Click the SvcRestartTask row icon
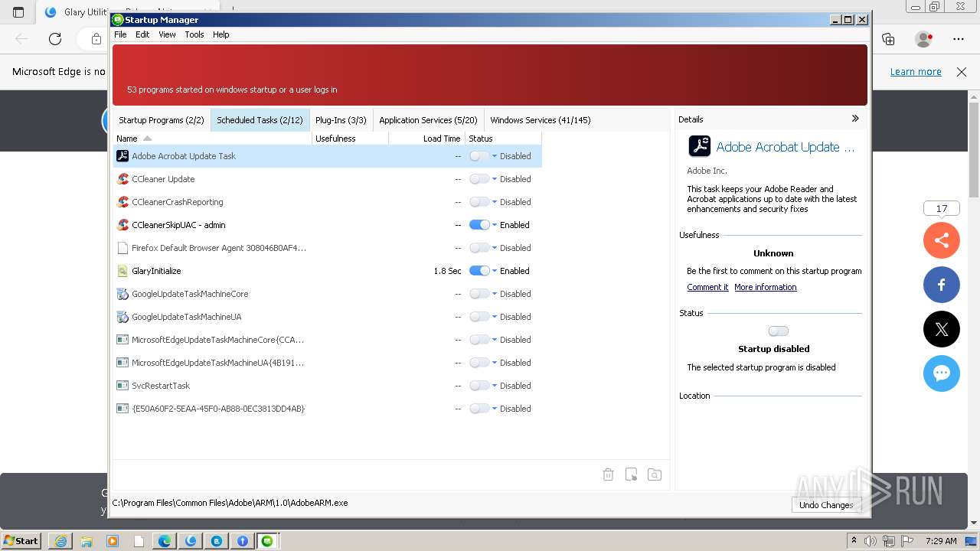980x551 pixels. (122, 386)
